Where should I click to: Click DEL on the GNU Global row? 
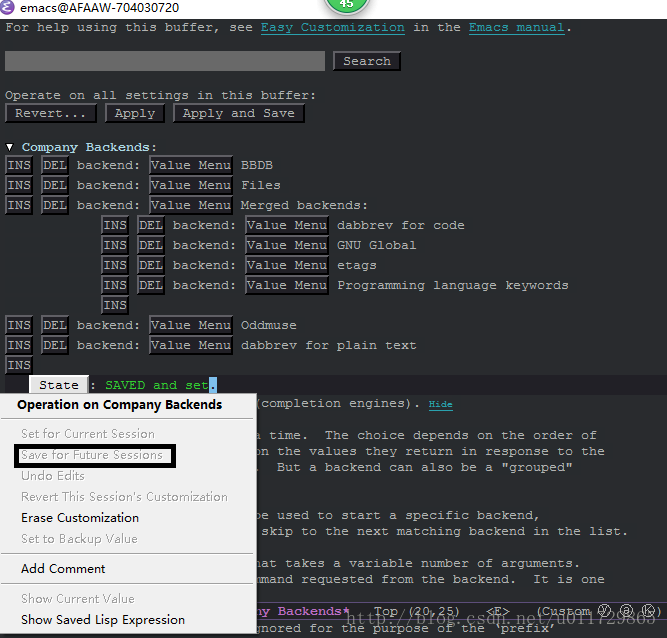(x=151, y=245)
